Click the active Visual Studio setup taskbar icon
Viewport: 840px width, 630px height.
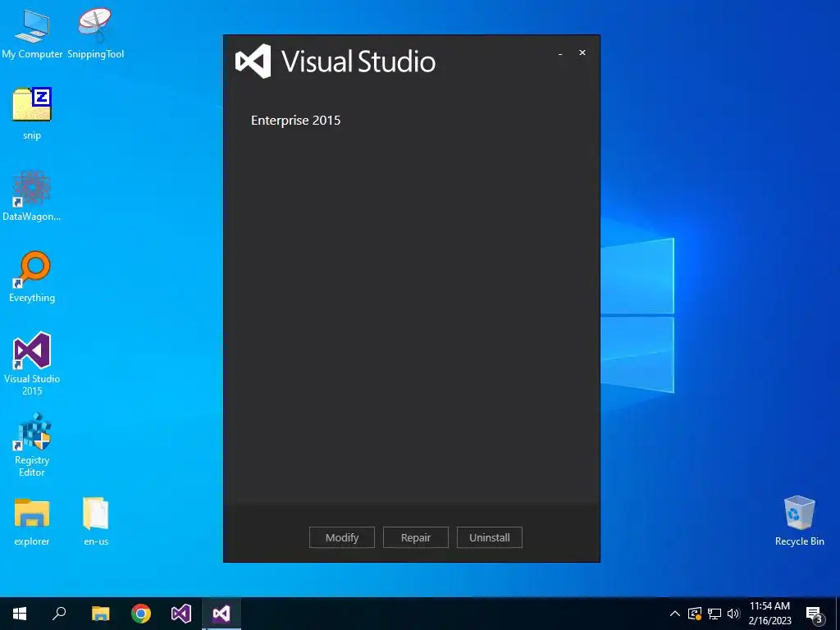[x=221, y=614]
